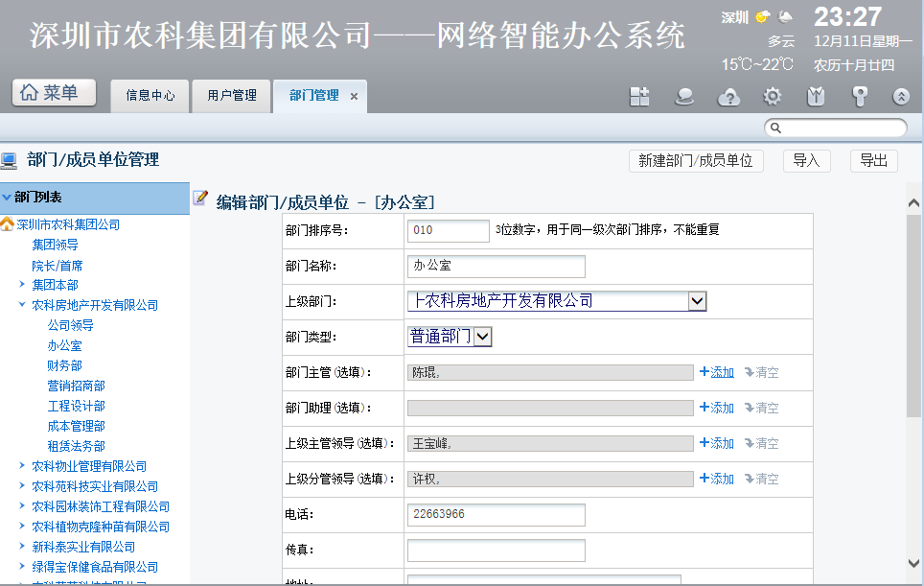Image resolution: width=924 pixels, height=586 pixels.
Task: Collapse header with the up-arrow circle icon
Action: pyautogui.click(x=901, y=96)
